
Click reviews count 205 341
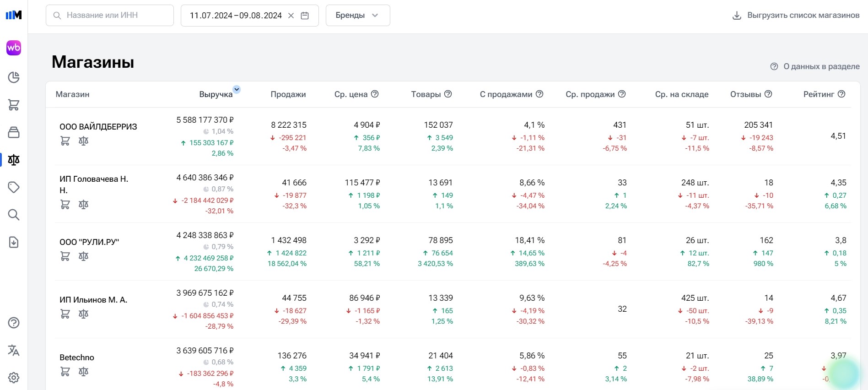click(759, 125)
